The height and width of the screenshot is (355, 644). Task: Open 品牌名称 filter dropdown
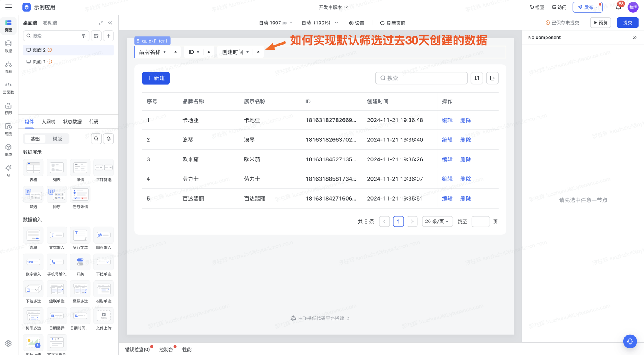tap(152, 52)
